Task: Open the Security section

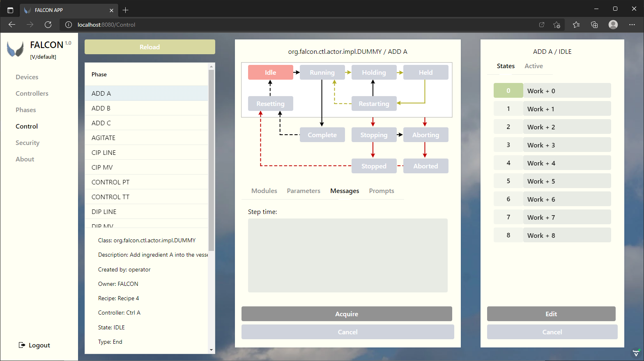Action: point(28,143)
